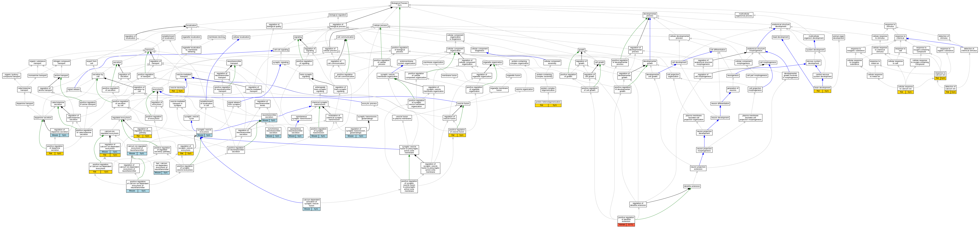
Task: Click the 'vesicle docking' node
Action: coord(177,89)
